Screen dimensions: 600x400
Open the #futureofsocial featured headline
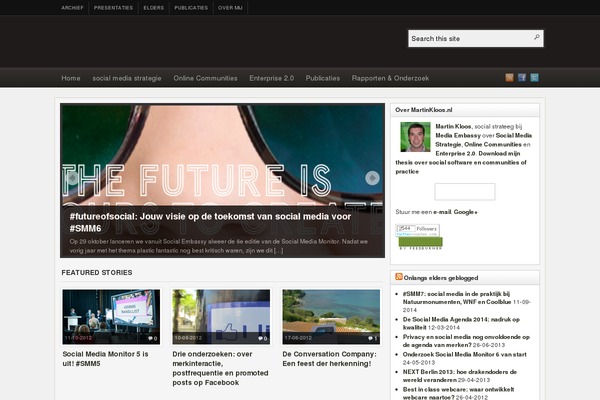coord(210,222)
